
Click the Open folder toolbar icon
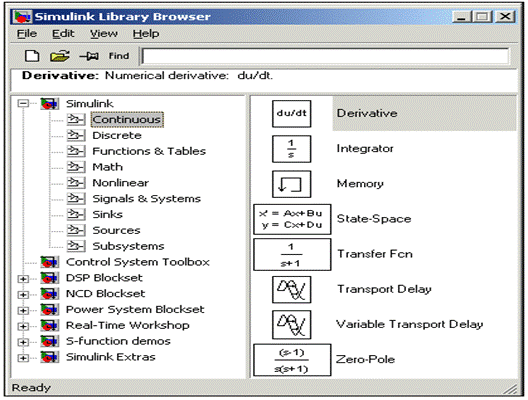pos(60,56)
